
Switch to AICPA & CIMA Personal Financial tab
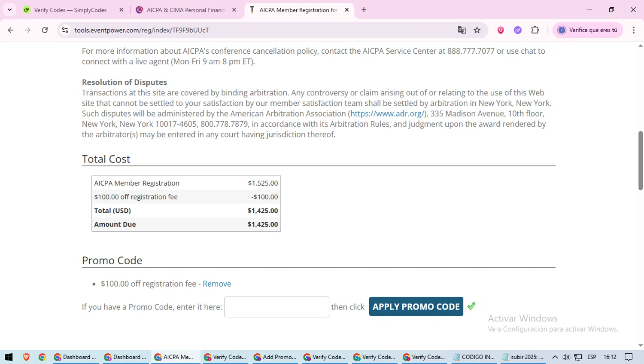coord(185,10)
